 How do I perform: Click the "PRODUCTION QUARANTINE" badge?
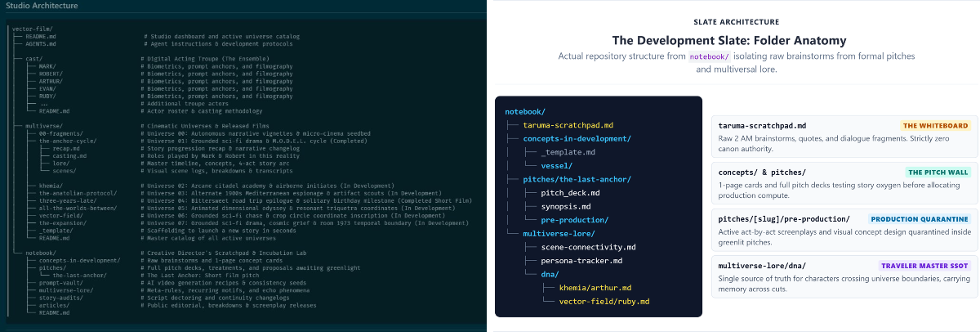pos(919,219)
